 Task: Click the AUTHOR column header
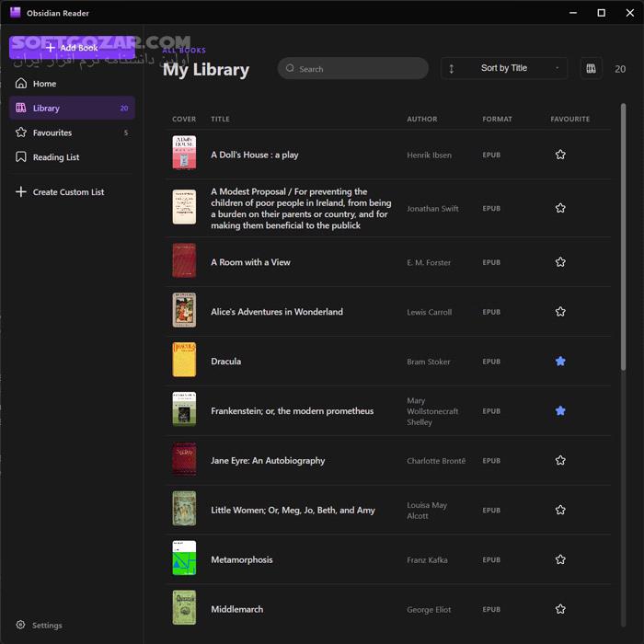point(421,119)
